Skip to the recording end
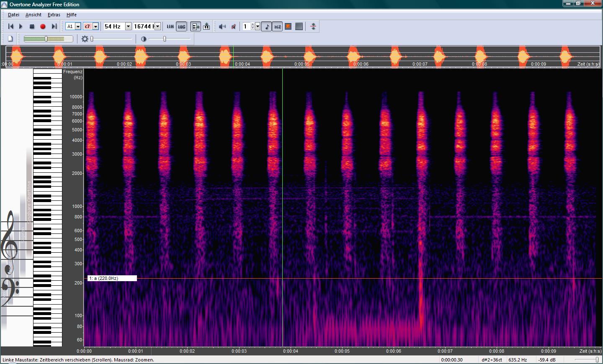Image resolution: width=603 pixels, height=364 pixels. (x=54, y=26)
